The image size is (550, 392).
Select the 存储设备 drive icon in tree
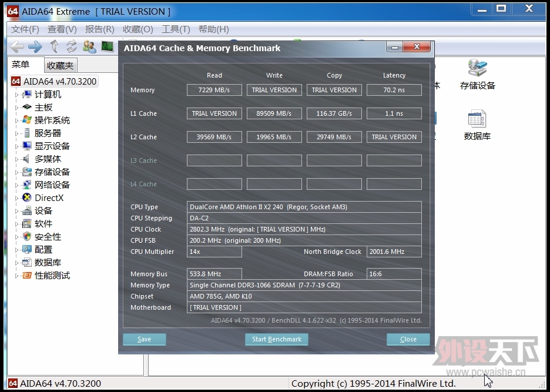click(x=26, y=172)
